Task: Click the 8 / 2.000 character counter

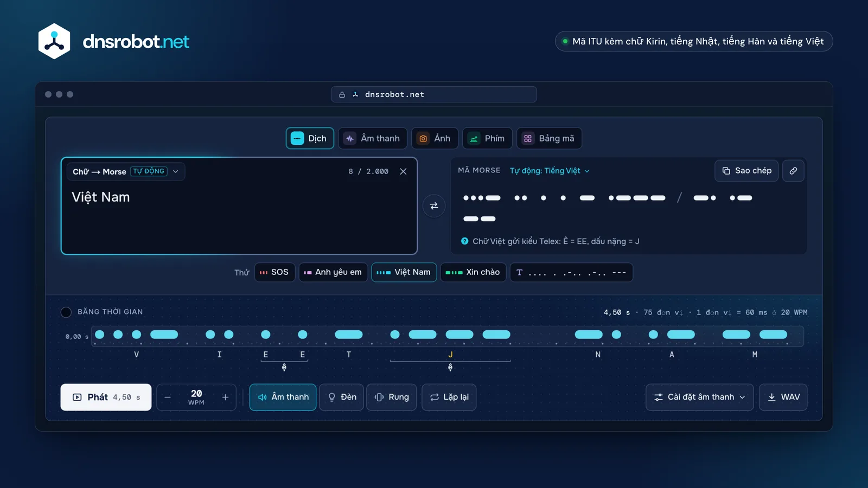Action: click(x=368, y=171)
